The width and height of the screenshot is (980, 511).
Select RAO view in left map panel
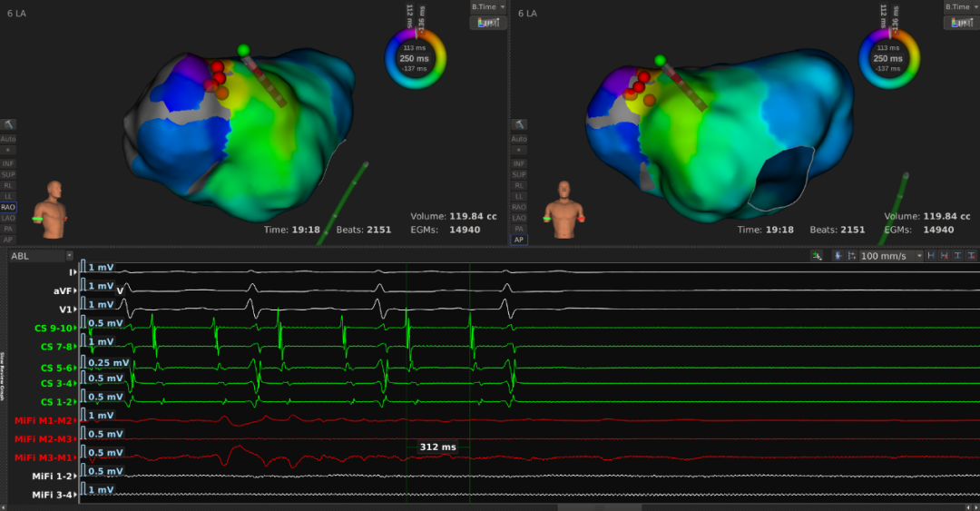[x=8, y=207]
